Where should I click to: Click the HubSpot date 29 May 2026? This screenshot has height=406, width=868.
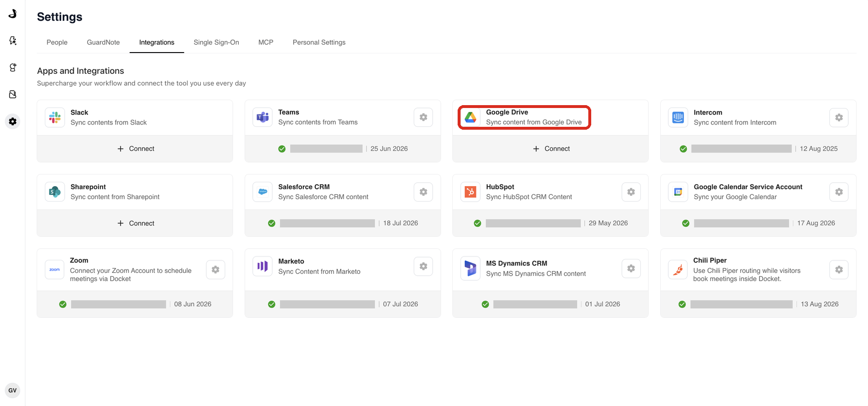tap(608, 223)
